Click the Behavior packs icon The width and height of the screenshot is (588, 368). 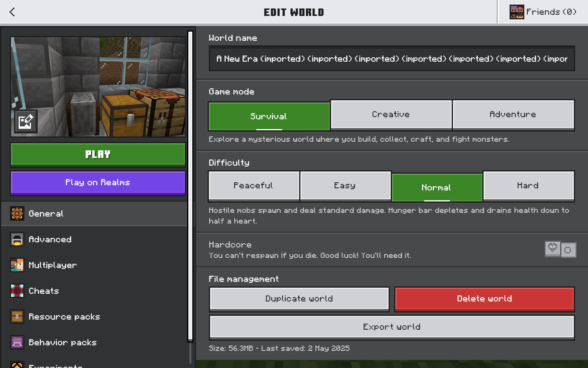click(x=17, y=342)
